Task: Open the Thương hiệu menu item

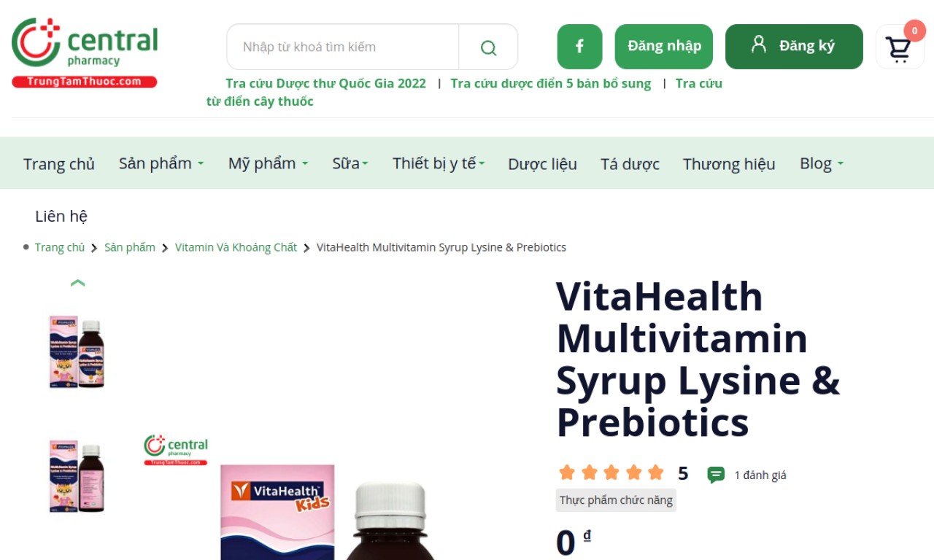Action: pos(729,164)
